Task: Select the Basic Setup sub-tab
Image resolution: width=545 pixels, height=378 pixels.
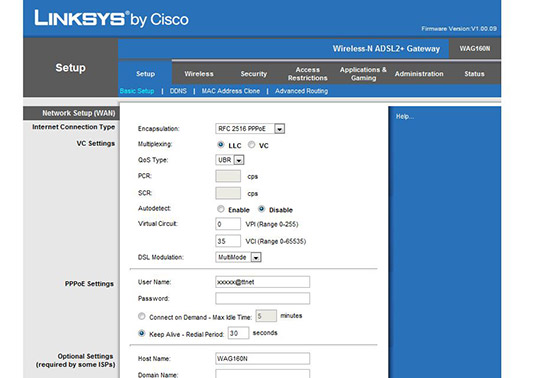Action: click(137, 91)
